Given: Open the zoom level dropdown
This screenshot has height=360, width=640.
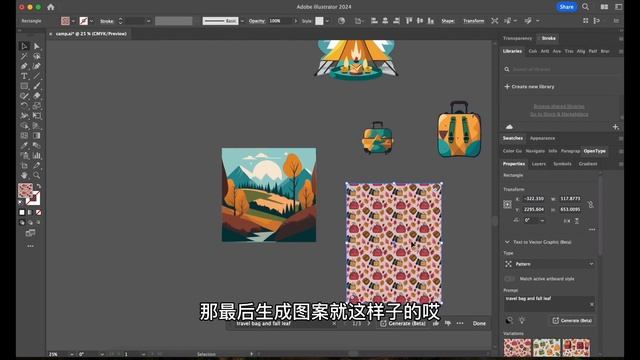Looking at the screenshot, I should click(71, 354).
